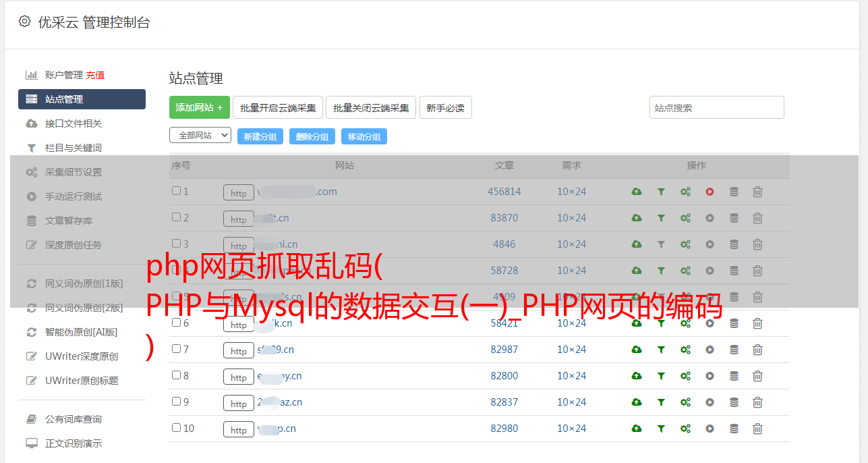Click the red 充值 recharge link

(95, 75)
